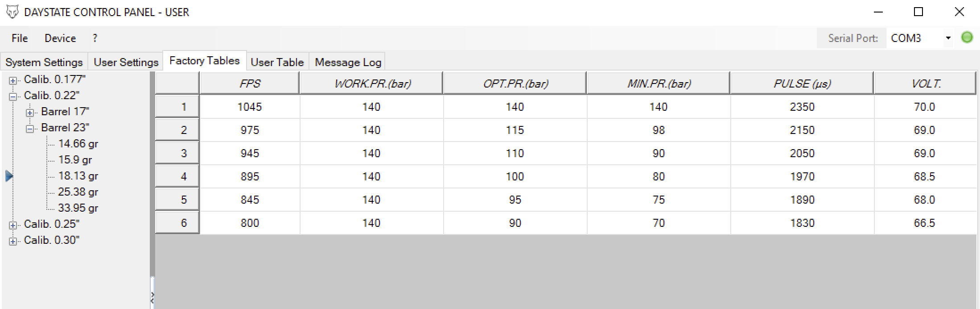This screenshot has height=309, width=980.
Task: Select the 25.38 gr pellet weight
Action: [78, 192]
